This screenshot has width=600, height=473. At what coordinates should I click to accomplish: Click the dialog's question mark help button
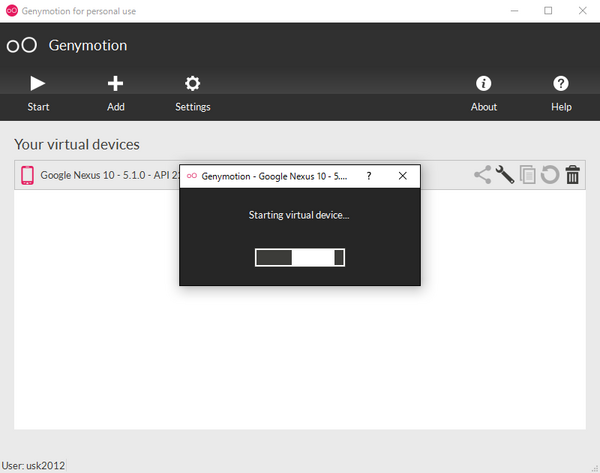pos(369,176)
